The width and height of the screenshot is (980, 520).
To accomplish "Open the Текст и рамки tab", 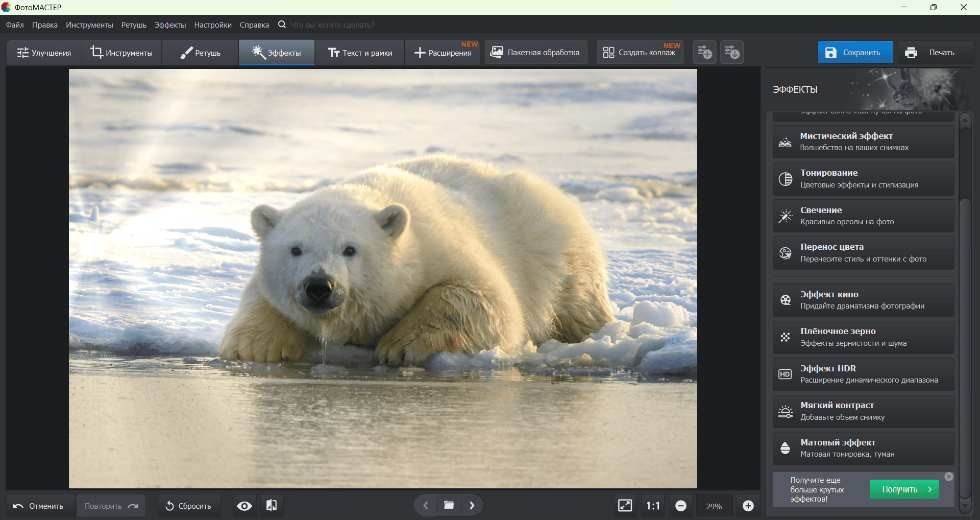I will coord(359,52).
